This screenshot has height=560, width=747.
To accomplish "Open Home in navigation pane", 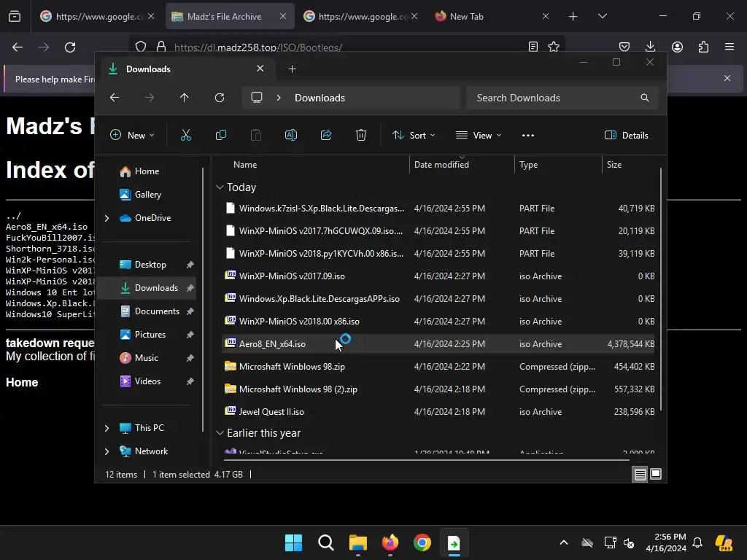I will pyautogui.click(x=147, y=171).
